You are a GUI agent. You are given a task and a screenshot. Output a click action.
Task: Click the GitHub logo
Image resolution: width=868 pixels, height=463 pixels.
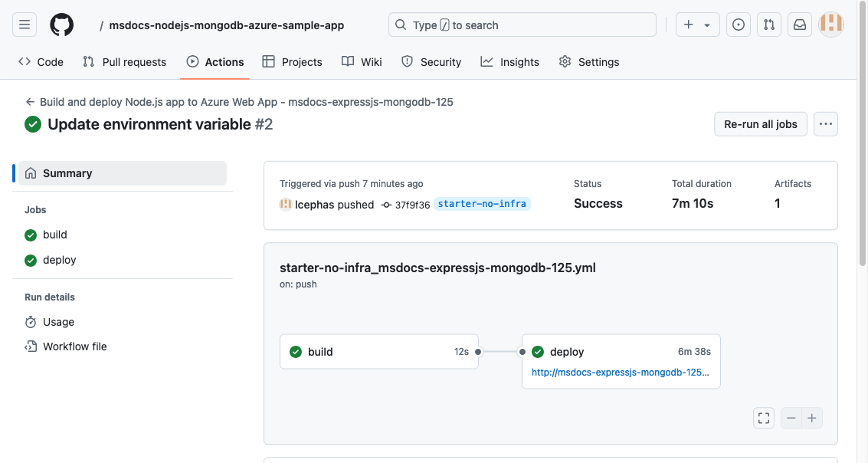(61, 24)
